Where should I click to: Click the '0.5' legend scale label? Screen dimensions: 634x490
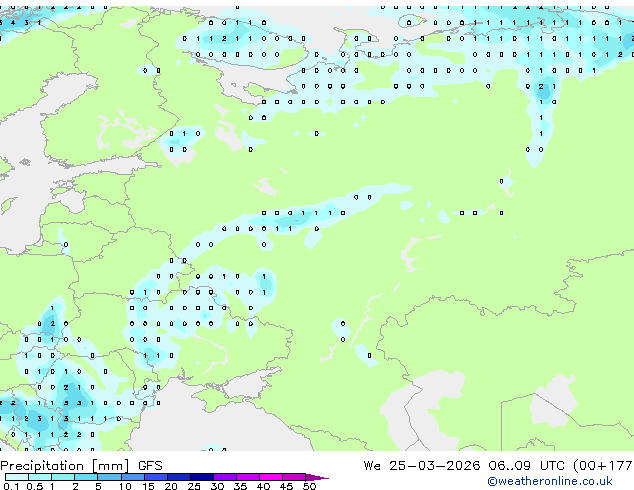[x=35, y=486]
